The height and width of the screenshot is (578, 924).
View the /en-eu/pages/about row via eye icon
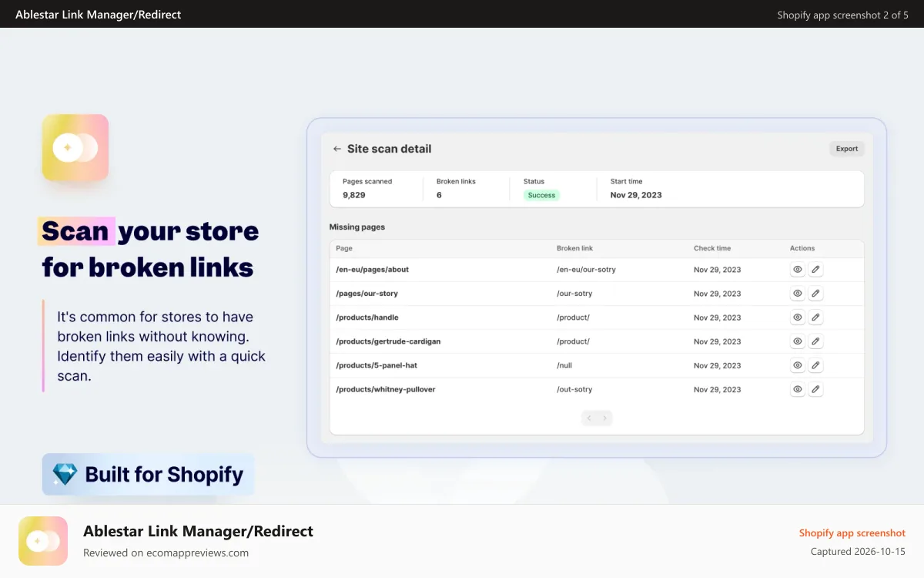pyautogui.click(x=798, y=270)
